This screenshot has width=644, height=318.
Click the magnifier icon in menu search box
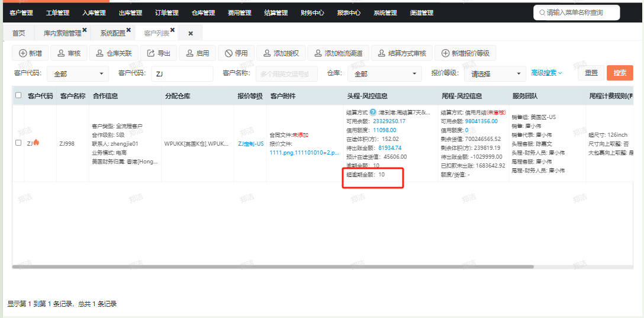pyautogui.click(x=542, y=13)
